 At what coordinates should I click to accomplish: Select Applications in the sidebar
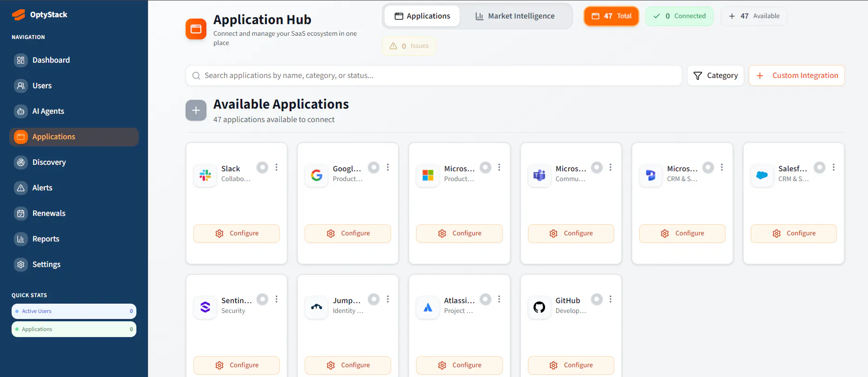point(74,136)
